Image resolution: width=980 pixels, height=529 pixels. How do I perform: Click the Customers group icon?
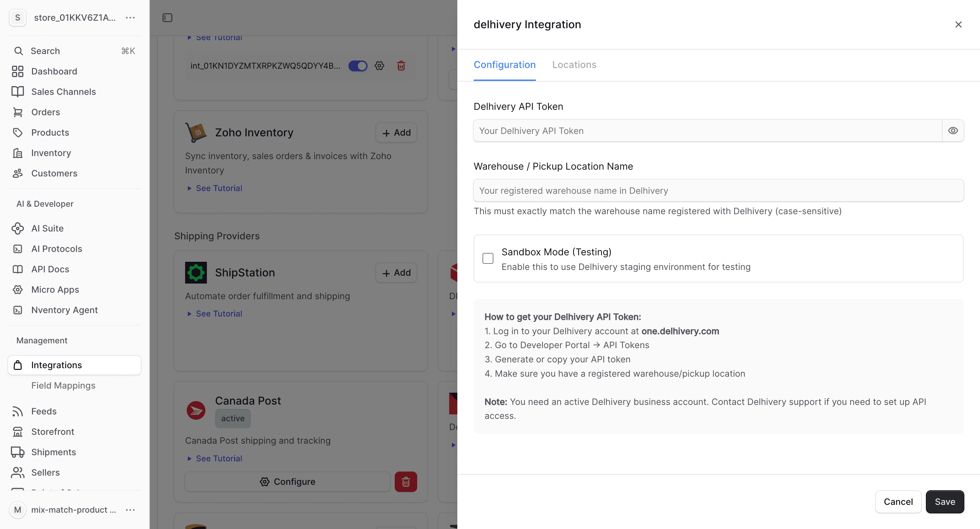[17, 173]
